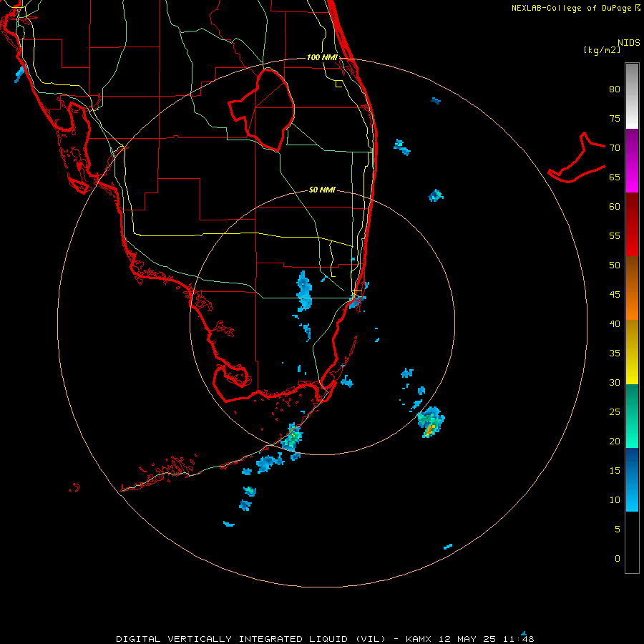
Task: Click the 50 NMI range ring label
Action: 322,190
